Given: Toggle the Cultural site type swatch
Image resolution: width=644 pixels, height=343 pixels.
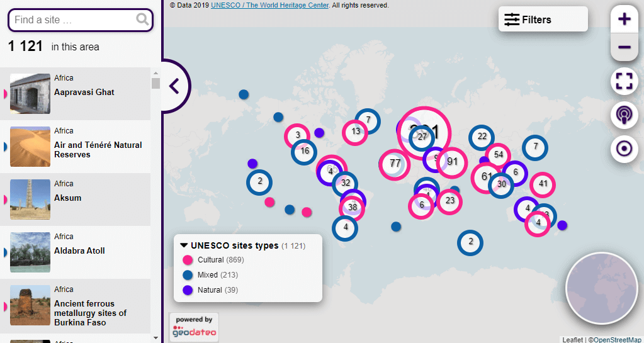Looking at the screenshot, I should (x=188, y=260).
